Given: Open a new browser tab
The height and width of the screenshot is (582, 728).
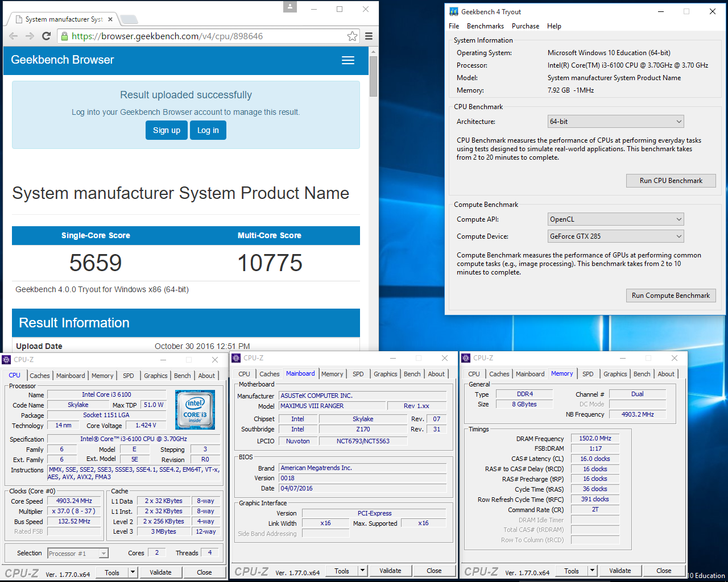Looking at the screenshot, I should (129, 19).
